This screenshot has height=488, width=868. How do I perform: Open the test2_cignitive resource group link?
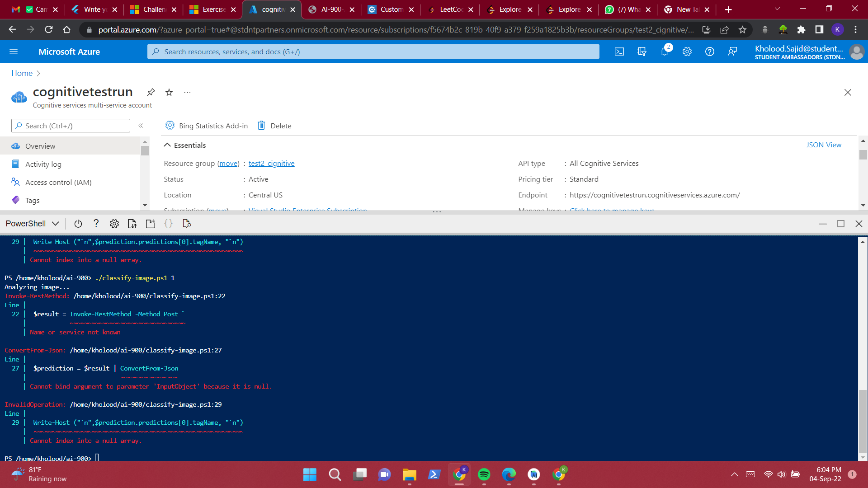271,163
